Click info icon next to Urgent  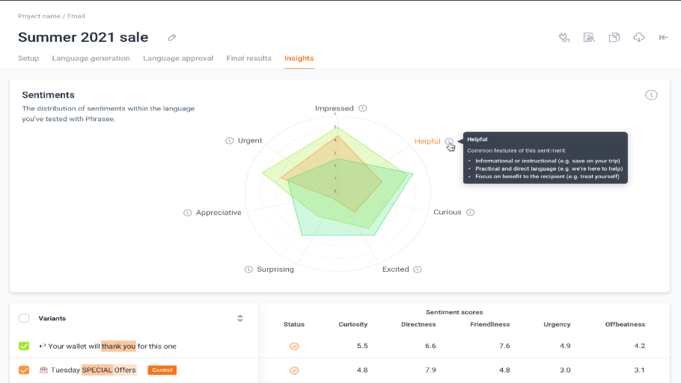[229, 140]
